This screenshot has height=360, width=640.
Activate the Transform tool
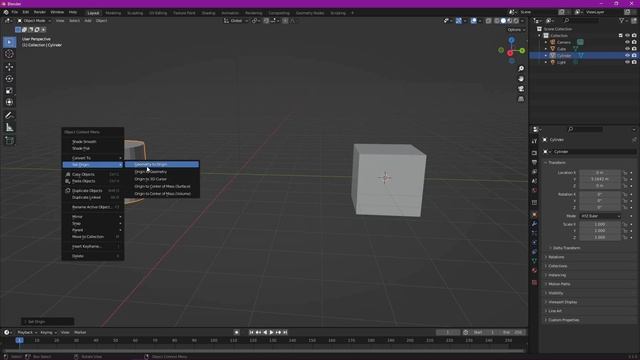tap(9, 102)
